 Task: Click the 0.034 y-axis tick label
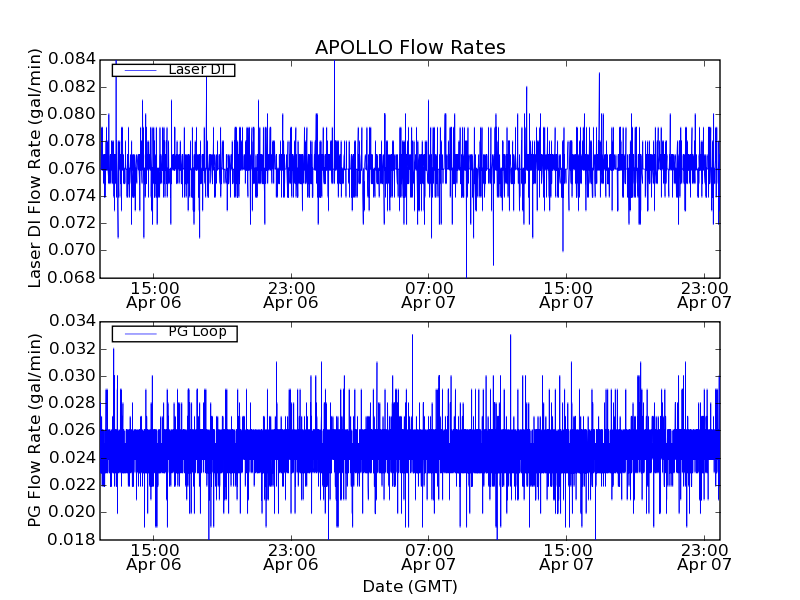(72, 321)
